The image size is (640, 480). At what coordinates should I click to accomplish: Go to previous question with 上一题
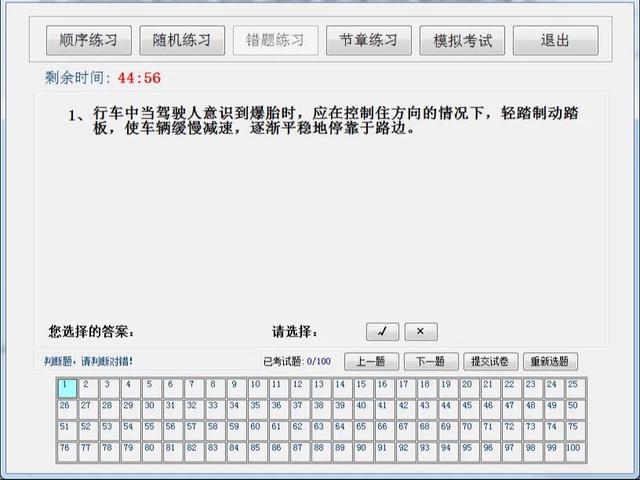[x=371, y=361]
